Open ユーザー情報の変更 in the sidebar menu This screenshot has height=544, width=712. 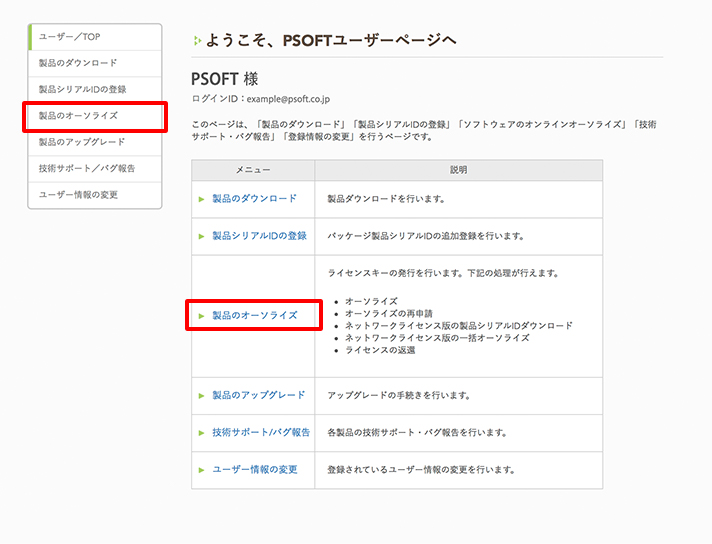pos(95,195)
